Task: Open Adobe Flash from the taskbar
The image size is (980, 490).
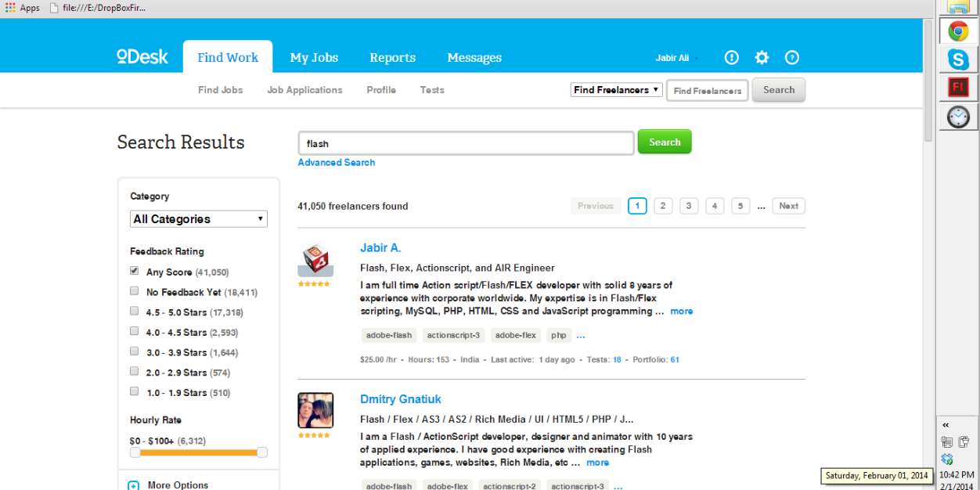Action: tap(958, 87)
